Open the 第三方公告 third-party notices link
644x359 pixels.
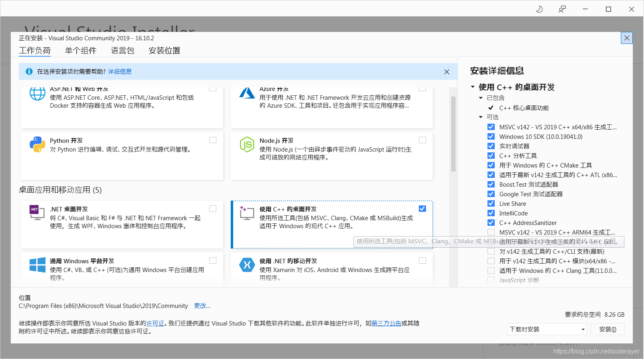pos(386,323)
